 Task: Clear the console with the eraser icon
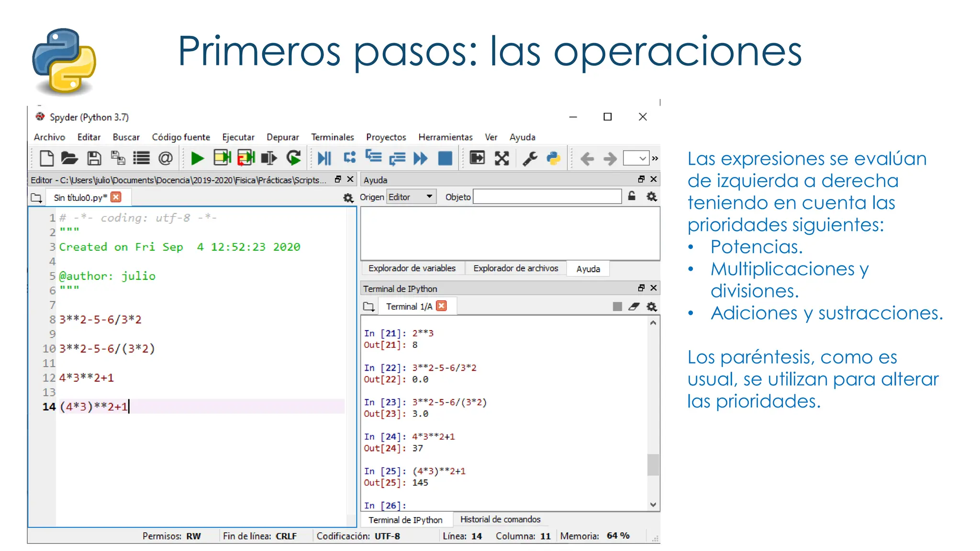[634, 307]
